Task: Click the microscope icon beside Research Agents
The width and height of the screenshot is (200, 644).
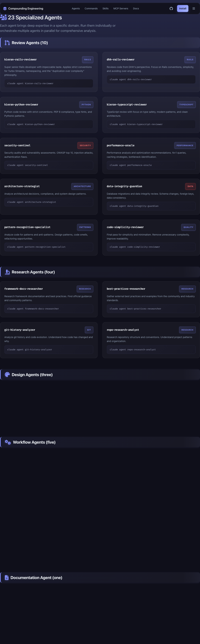Action: click(x=7, y=272)
